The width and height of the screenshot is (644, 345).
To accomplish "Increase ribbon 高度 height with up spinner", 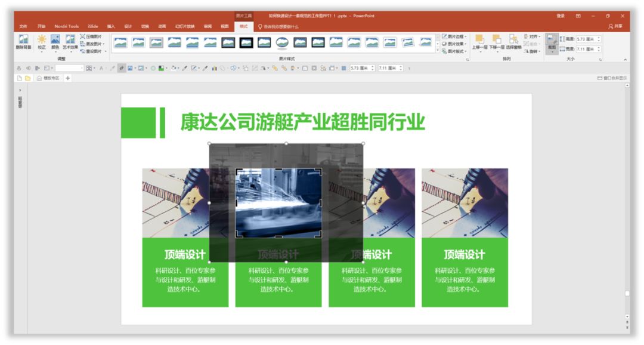I will (x=599, y=38).
